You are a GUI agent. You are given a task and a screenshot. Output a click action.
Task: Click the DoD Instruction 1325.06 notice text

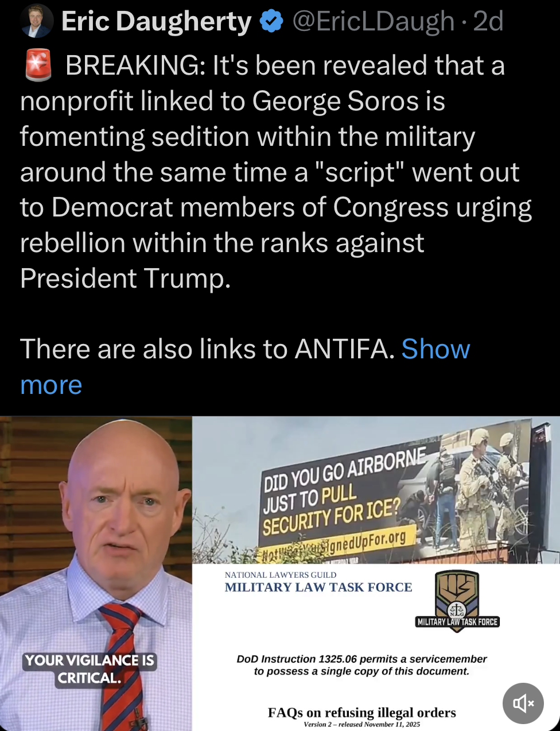pos(361,665)
